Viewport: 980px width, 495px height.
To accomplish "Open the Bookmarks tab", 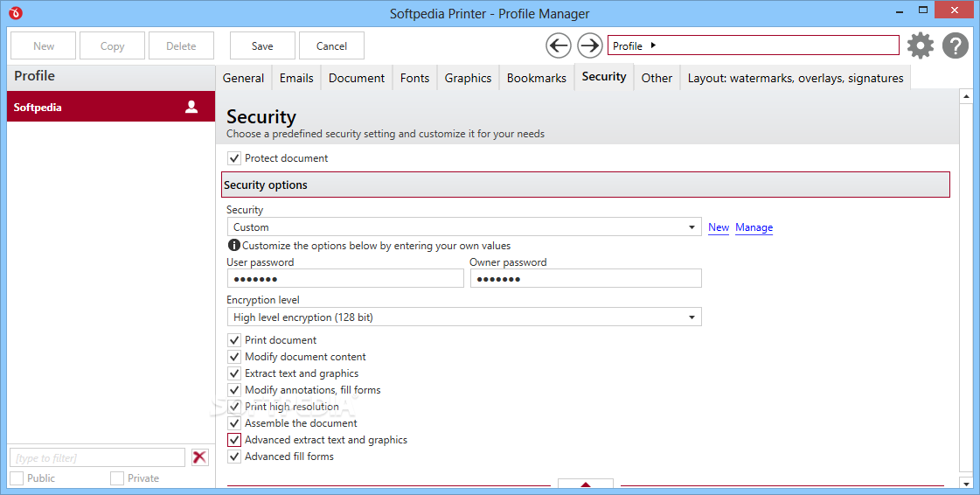I will 536,78.
